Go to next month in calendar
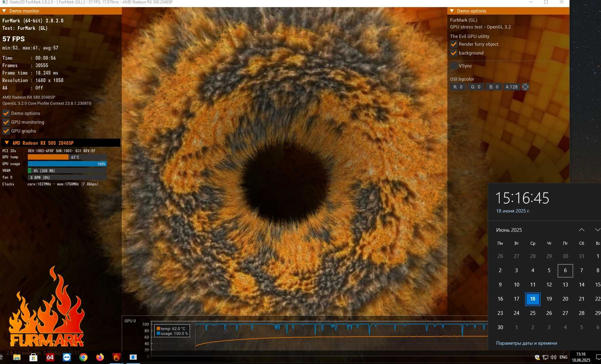601x364 pixels. pyautogui.click(x=598, y=230)
